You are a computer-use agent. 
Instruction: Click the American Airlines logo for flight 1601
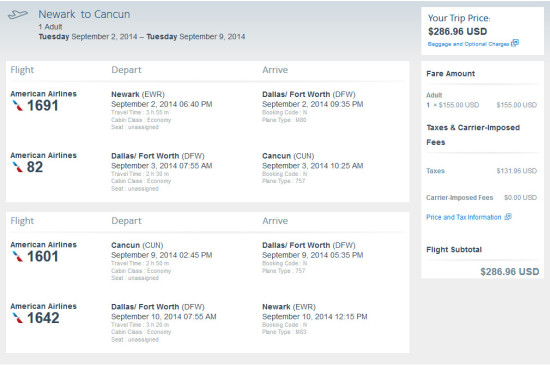tap(18, 256)
